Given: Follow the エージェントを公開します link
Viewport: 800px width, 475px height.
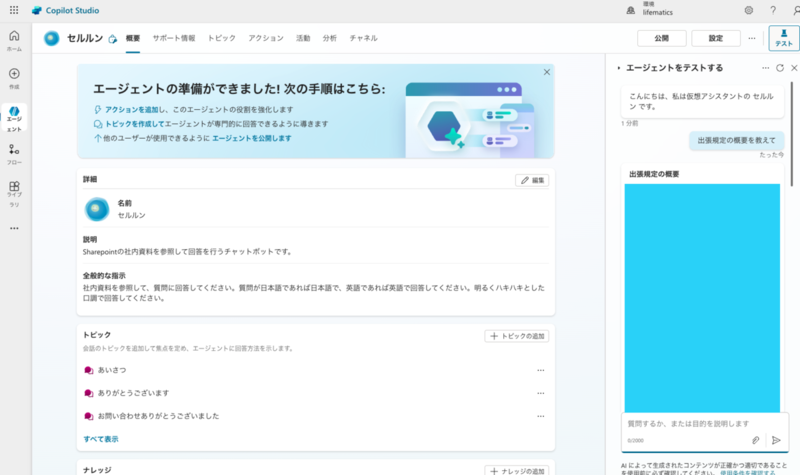Looking at the screenshot, I should (252, 138).
